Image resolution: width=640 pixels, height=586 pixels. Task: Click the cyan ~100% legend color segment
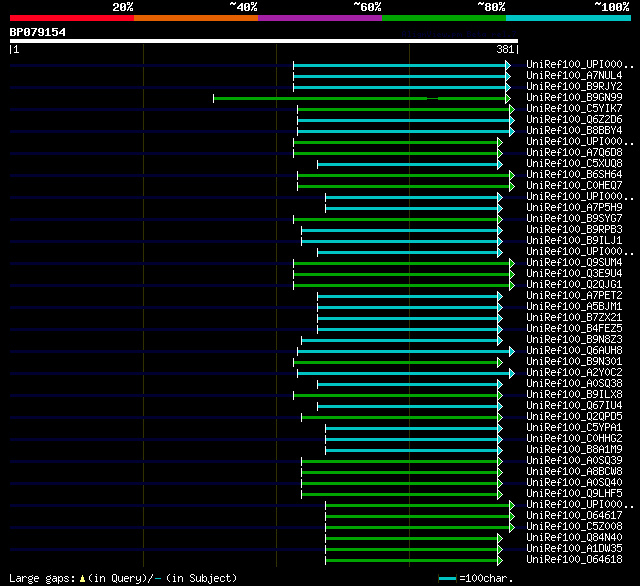(569, 18)
